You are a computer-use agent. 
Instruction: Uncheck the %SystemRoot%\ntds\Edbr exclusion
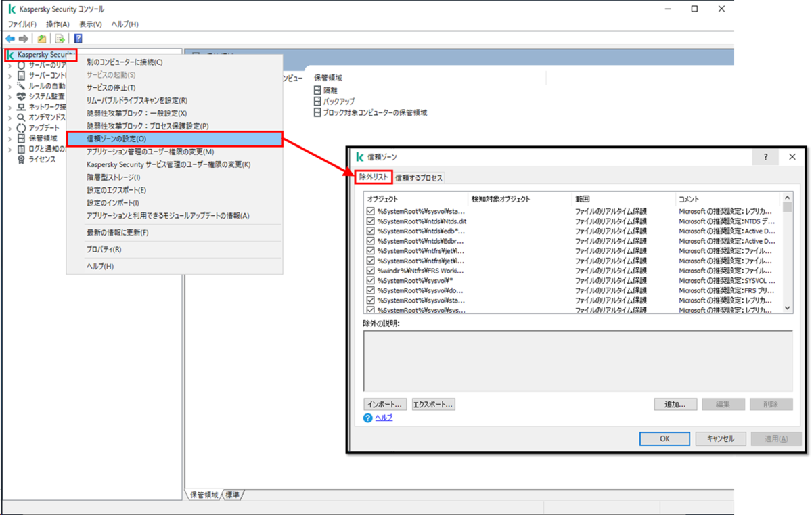point(370,241)
